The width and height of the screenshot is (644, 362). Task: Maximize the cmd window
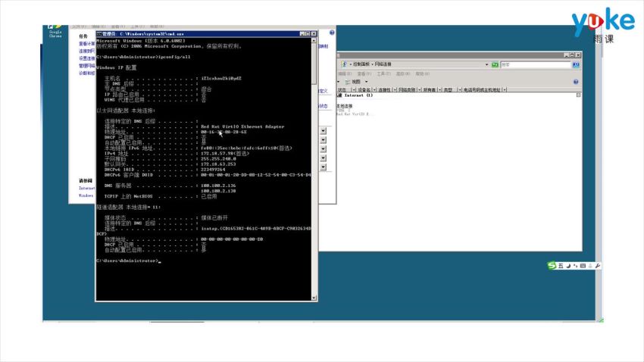[308, 33]
